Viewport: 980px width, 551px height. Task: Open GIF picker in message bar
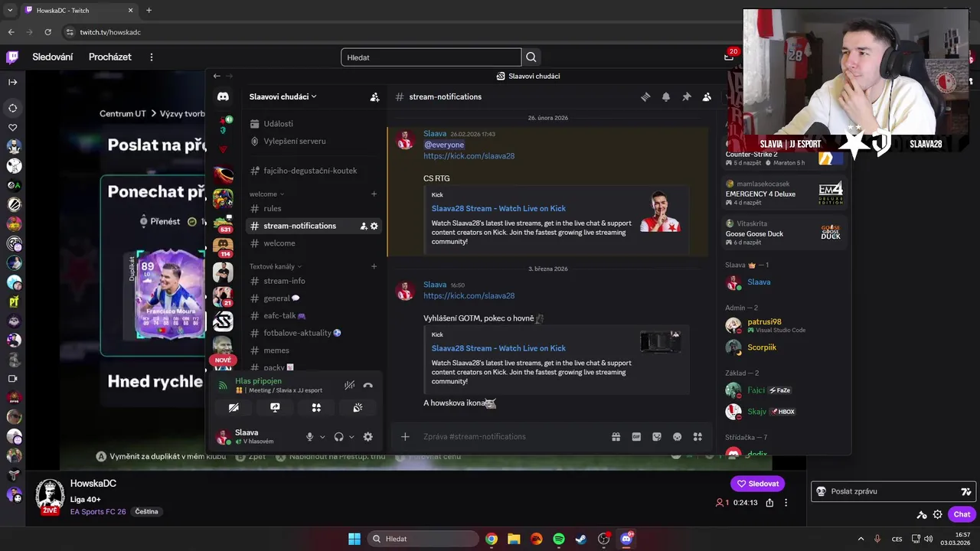(636, 437)
